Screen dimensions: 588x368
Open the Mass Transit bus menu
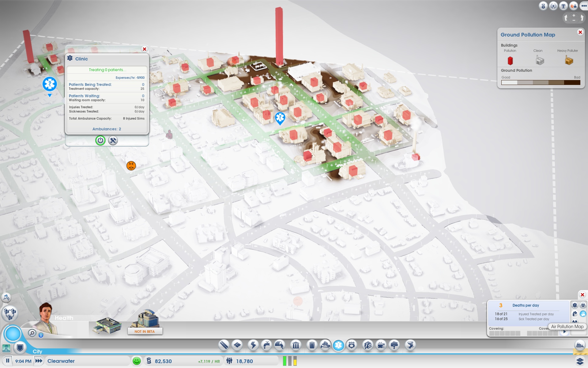381,345
